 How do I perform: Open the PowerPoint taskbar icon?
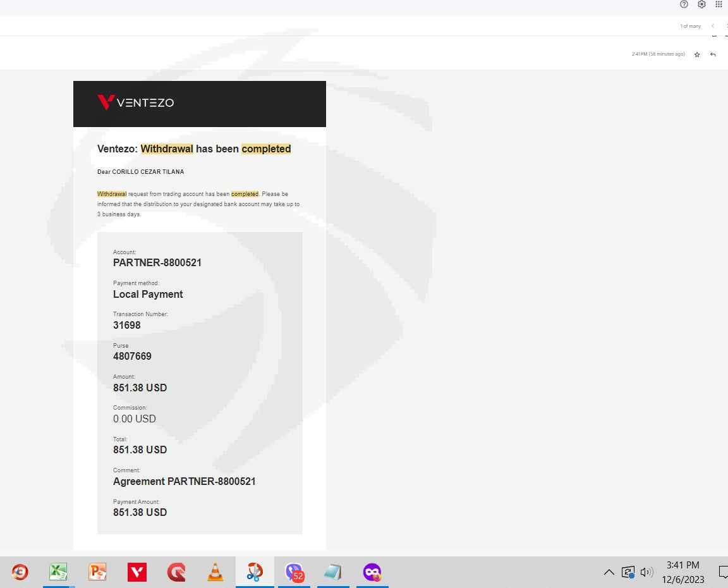point(97,572)
